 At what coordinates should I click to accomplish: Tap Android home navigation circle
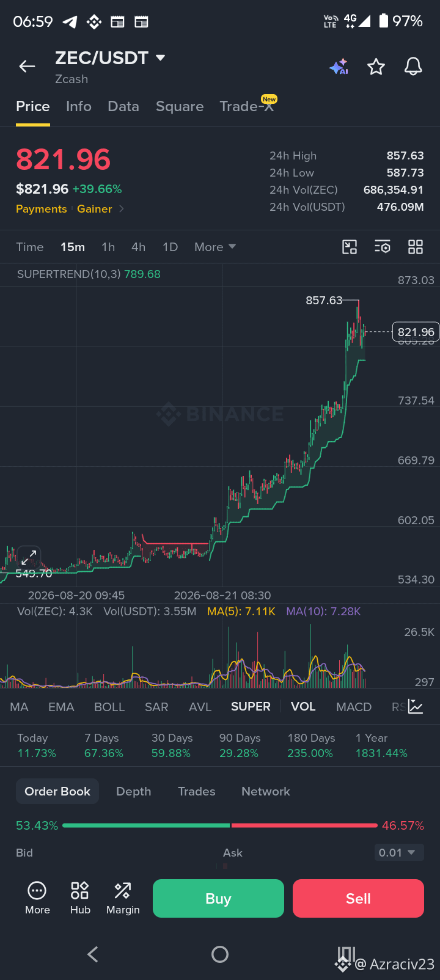[x=220, y=954]
